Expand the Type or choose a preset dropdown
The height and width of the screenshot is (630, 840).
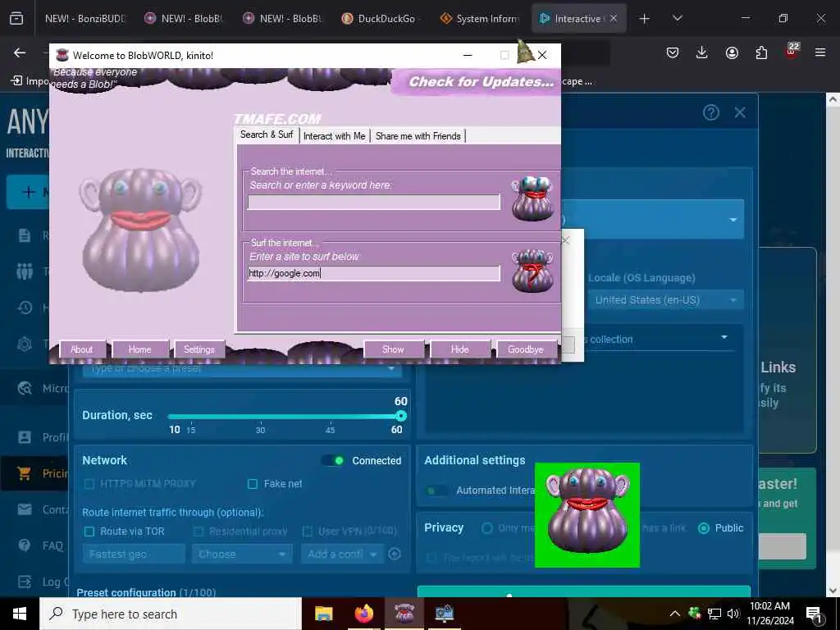[242, 368]
